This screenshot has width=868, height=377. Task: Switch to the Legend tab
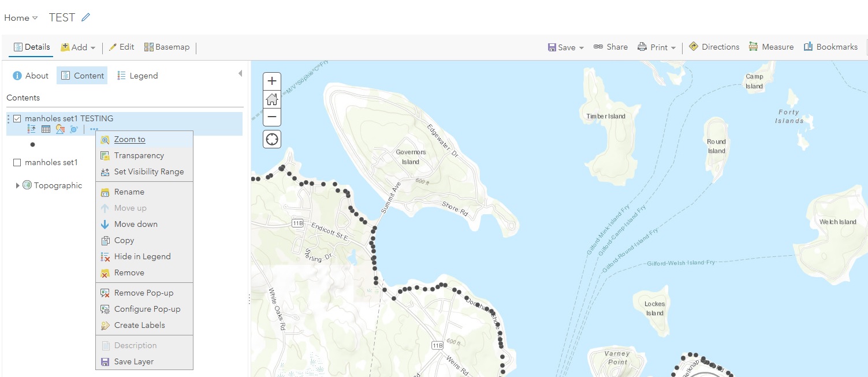137,76
